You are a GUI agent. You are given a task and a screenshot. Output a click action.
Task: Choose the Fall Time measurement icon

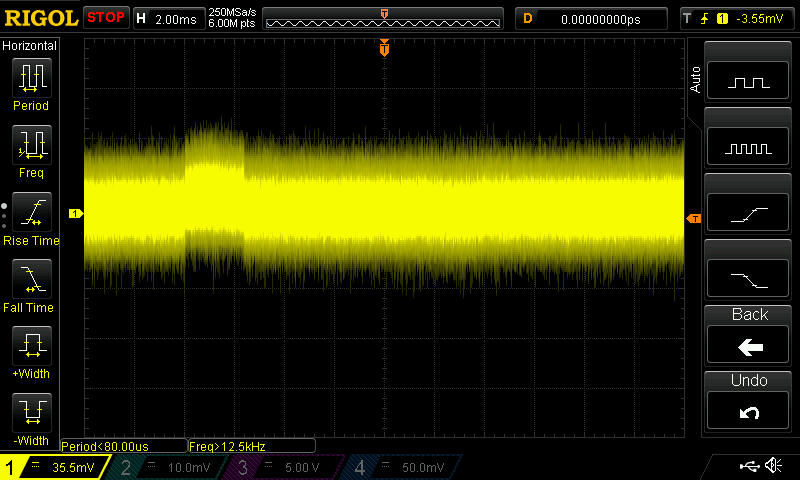[32, 279]
